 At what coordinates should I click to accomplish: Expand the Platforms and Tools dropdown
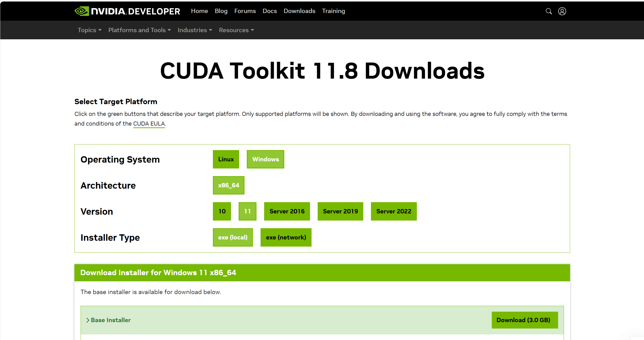[139, 30]
